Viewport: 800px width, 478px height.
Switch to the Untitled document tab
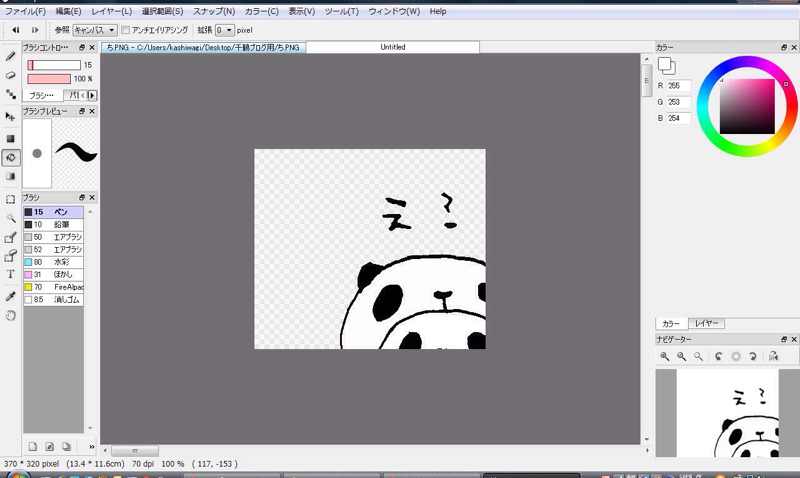(x=393, y=47)
